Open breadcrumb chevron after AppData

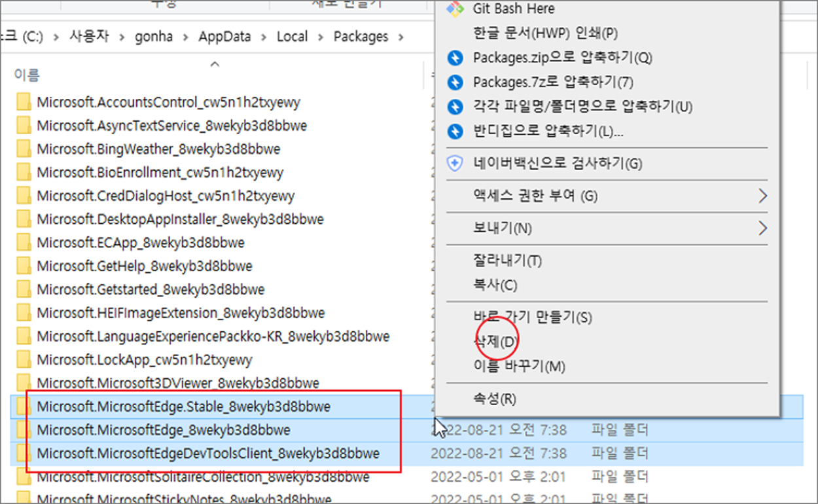[264, 37]
